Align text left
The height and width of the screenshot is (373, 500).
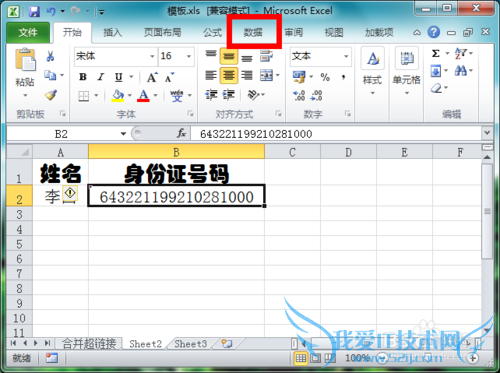[x=211, y=75]
